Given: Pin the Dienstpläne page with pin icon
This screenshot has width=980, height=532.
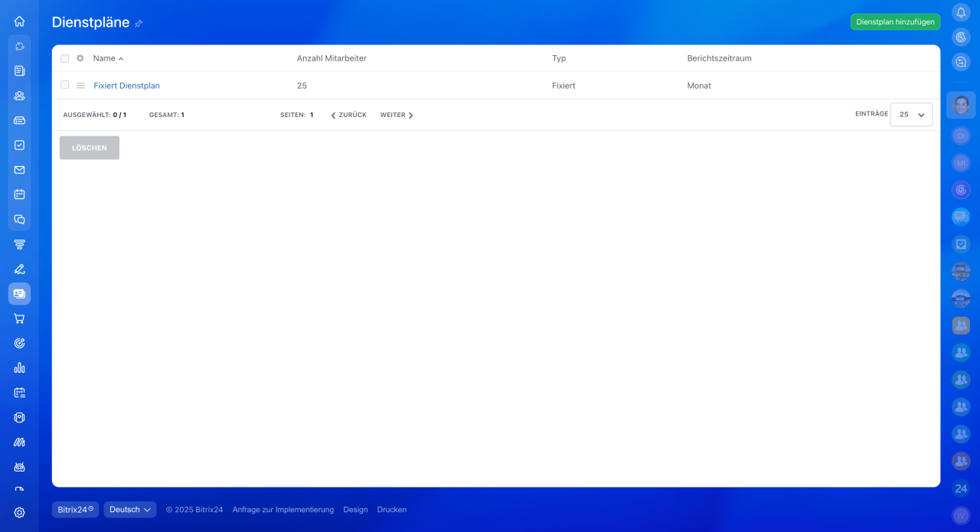Looking at the screenshot, I should [139, 24].
